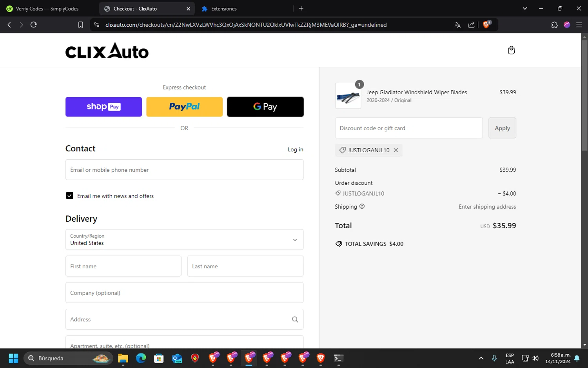Open a new browser tab
The image size is (588, 368).
(301, 8)
